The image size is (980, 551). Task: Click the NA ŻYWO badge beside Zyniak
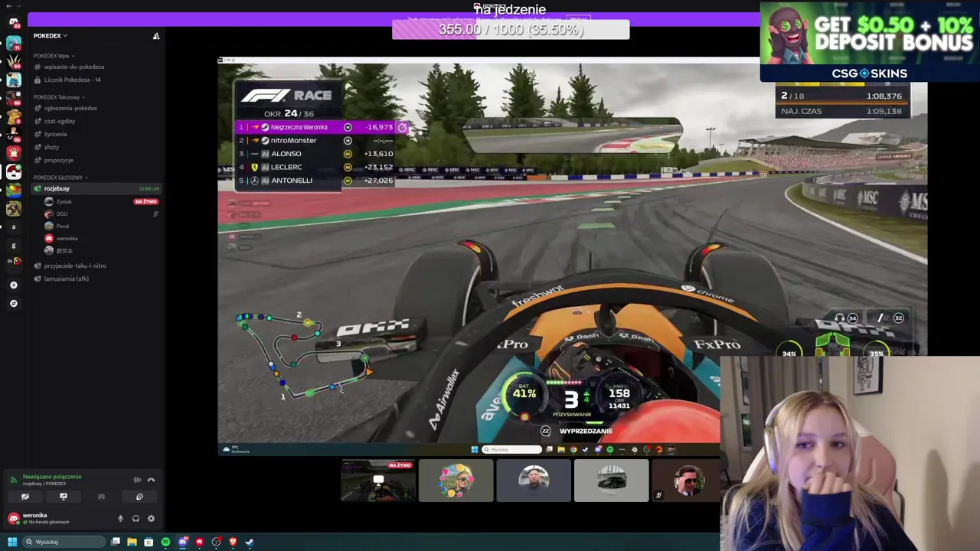coord(145,201)
